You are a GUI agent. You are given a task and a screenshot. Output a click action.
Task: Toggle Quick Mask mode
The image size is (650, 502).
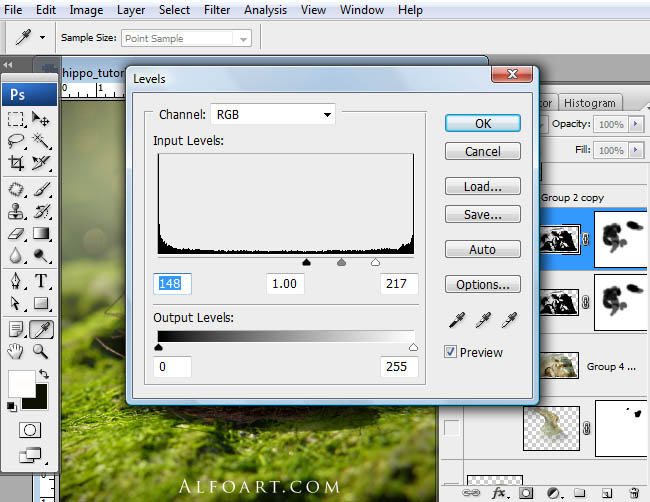29,429
